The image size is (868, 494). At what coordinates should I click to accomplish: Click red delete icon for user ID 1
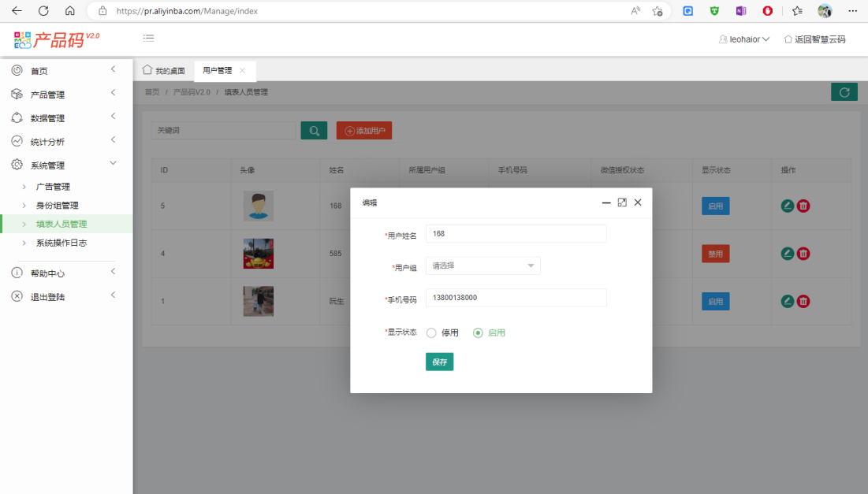pyautogui.click(x=803, y=301)
